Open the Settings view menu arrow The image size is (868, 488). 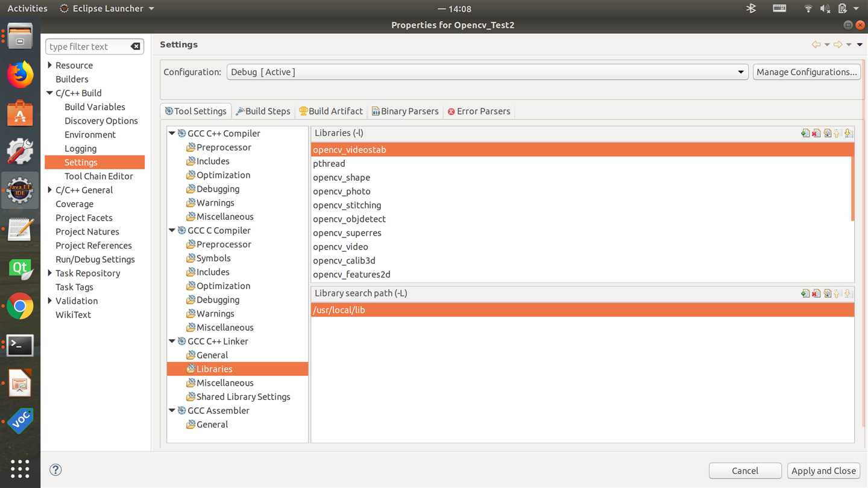click(860, 45)
